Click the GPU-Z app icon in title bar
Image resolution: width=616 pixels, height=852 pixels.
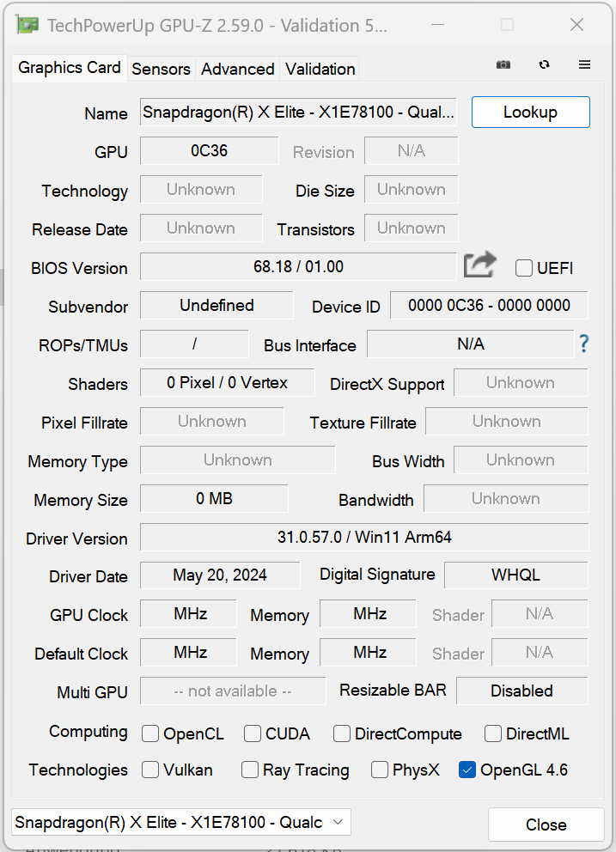27,25
